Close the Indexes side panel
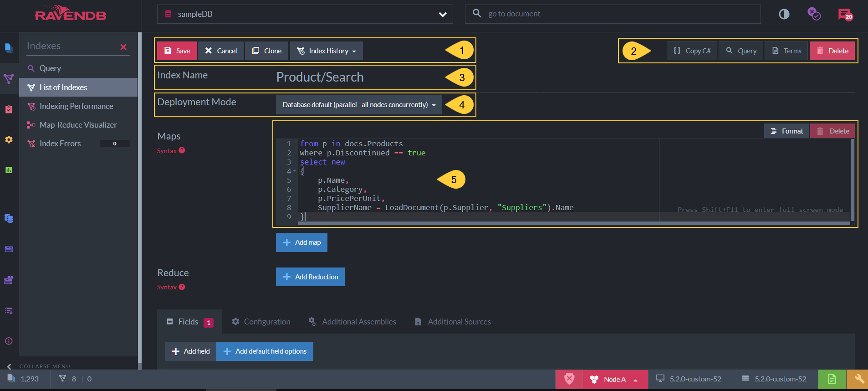The height and width of the screenshot is (391, 868). [x=123, y=47]
